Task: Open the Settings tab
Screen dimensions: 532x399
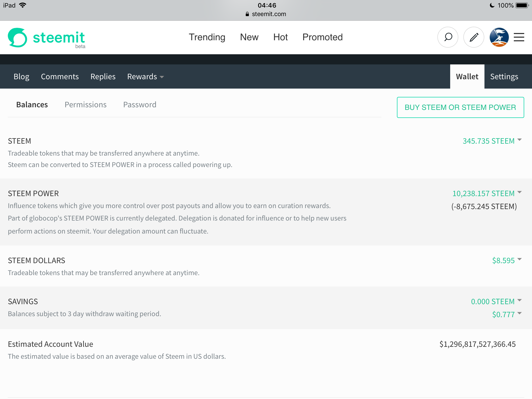Action: pos(504,77)
